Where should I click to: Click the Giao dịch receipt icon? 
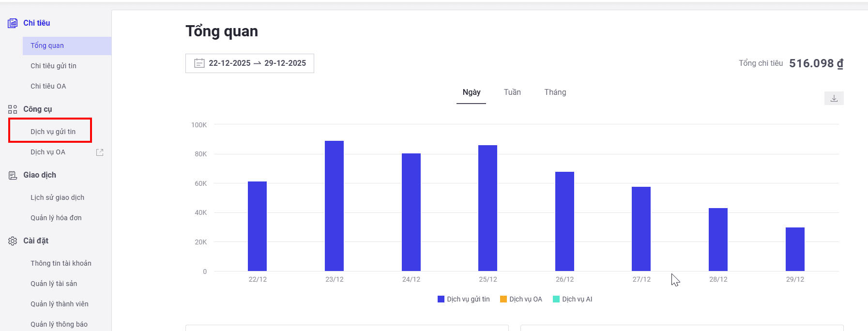coord(13,175)
